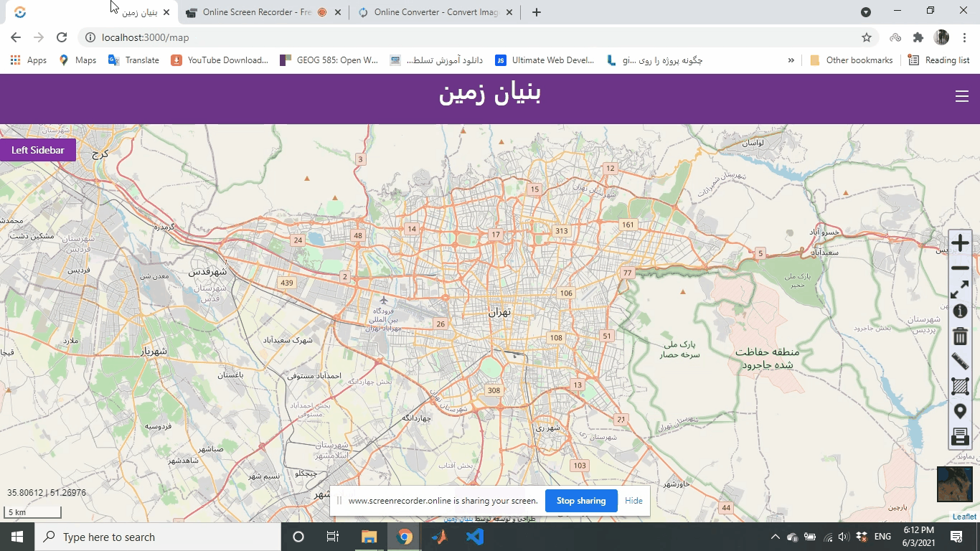Open the Maps bookmark
The width and height of the screenshot is (980, 551).
(77, 60)
